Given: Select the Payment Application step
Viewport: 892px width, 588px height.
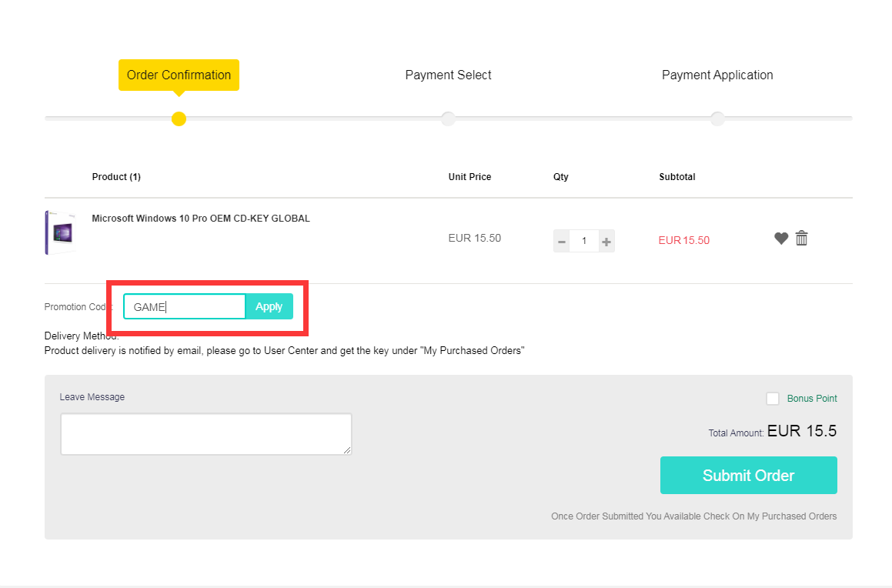Looking at the screenshot, I should coord(717,75).
